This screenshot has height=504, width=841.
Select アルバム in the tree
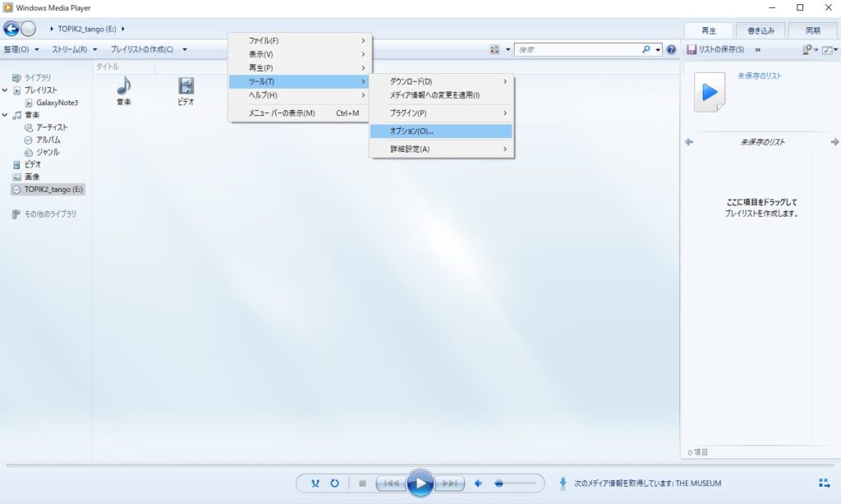[x=43, y=140]
